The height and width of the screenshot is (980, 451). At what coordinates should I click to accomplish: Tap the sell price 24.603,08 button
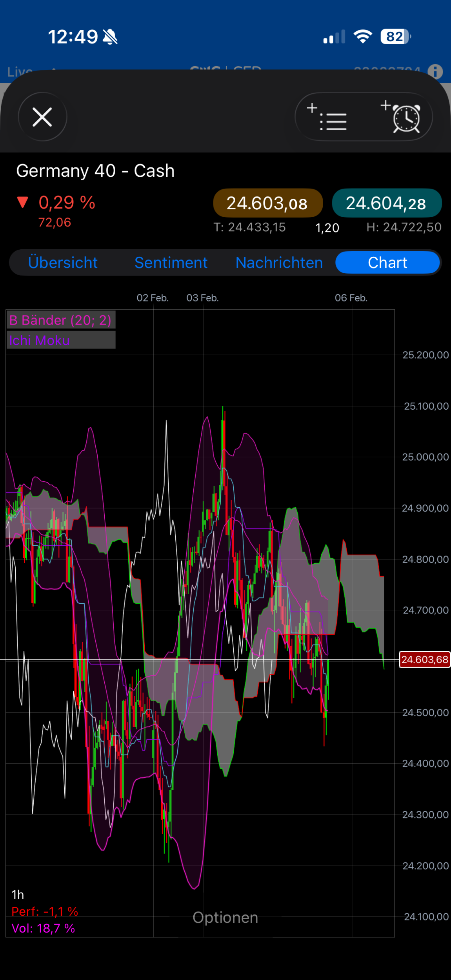pos(267,203)
